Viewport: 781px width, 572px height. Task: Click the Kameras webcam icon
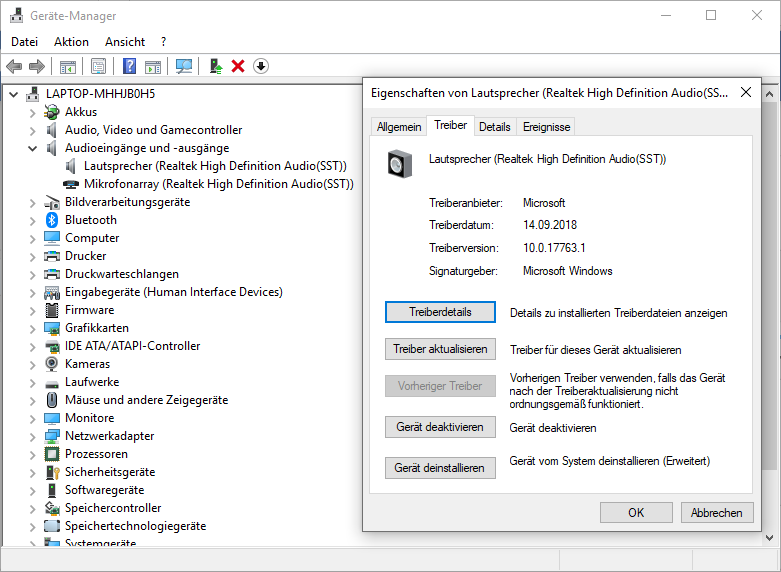52,364
